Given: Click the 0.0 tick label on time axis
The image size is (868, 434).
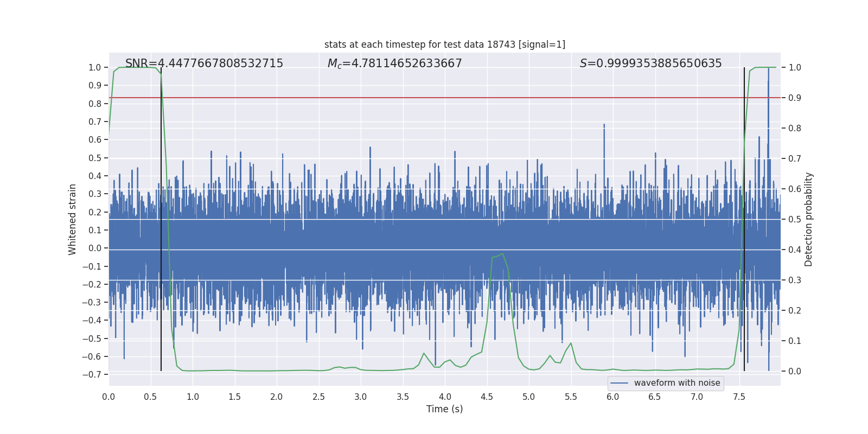Looking at the screenshot, I should tap(108, 397).
